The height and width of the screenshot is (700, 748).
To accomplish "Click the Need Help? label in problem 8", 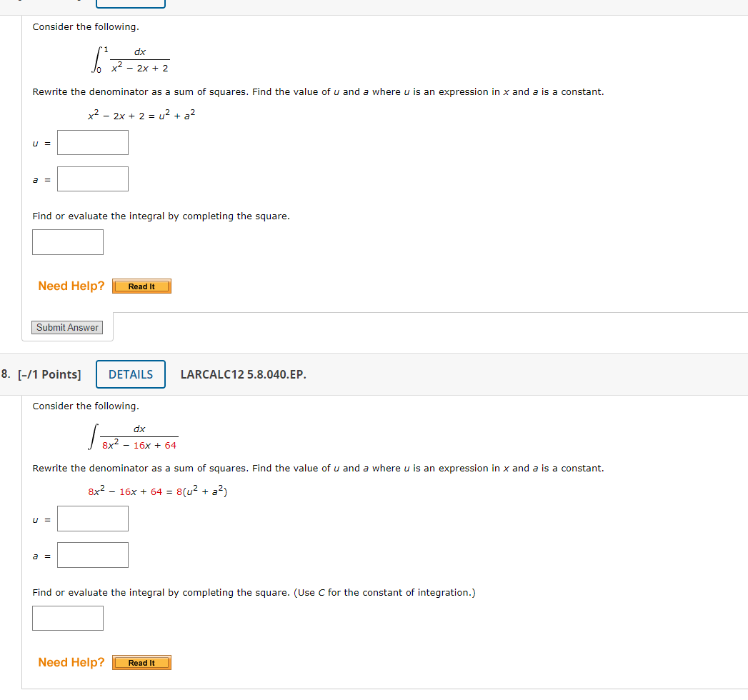I will click(x=71, y=662).
